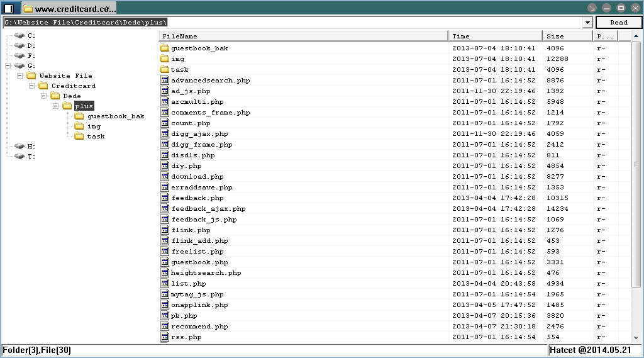Collapse the Creditcard tree node
Screen dimensions: 644x358
(31, 86)
